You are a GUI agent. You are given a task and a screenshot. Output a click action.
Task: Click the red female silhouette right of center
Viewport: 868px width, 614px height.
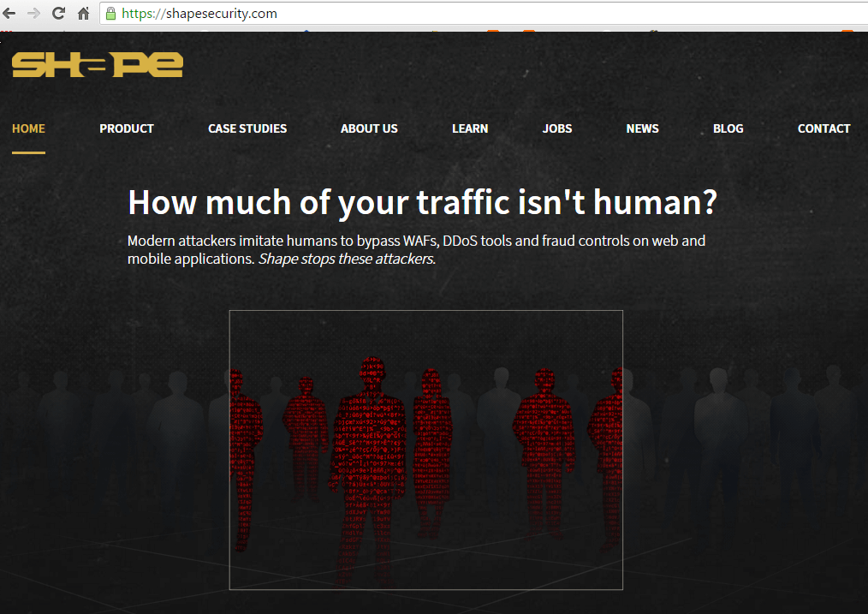[432, 445]
